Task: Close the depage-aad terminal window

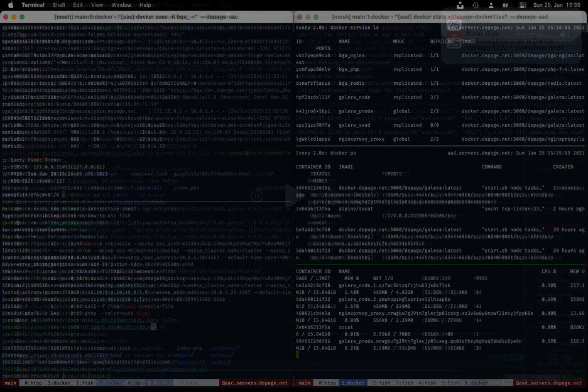Action: (300, 17)
